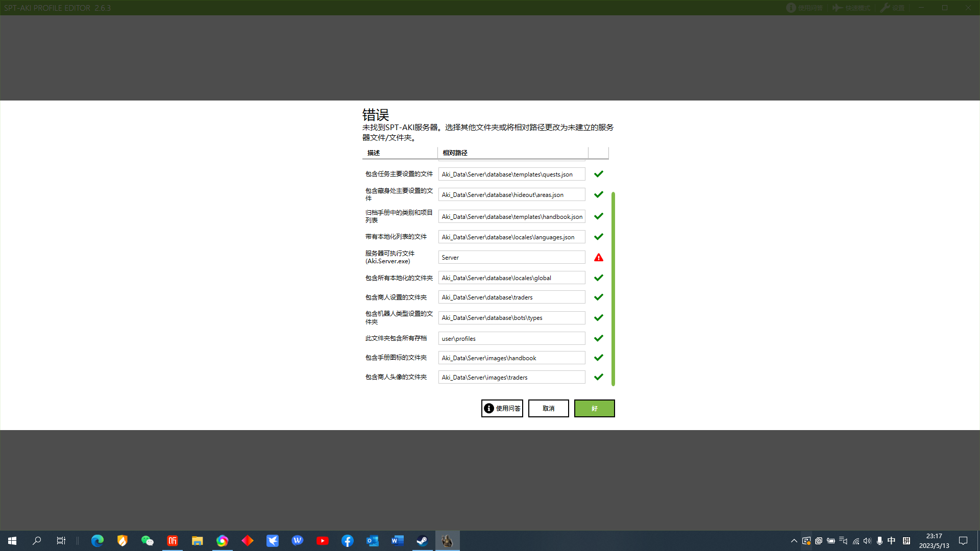Confirm with the green 好 button

click(x=594, y=408)
